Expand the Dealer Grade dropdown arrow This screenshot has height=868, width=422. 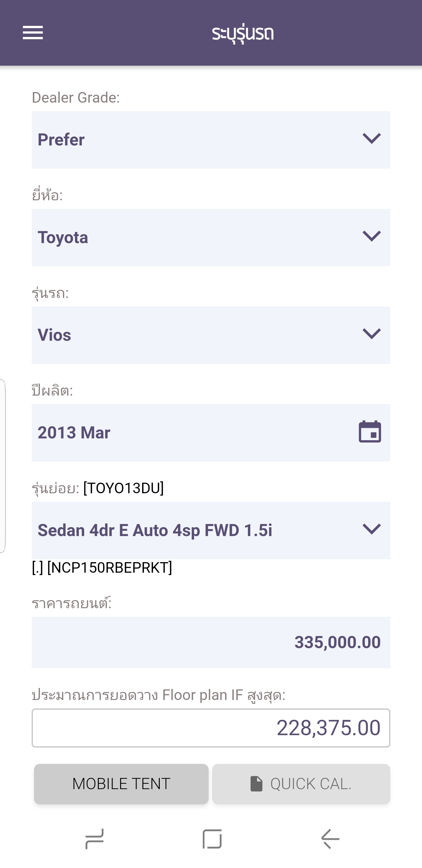pos(371,138)
